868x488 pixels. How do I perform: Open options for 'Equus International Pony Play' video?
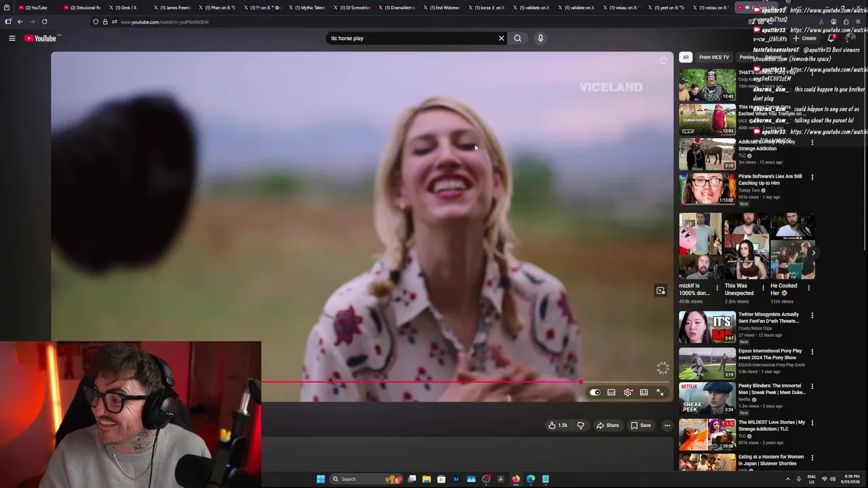coord(812,352)
